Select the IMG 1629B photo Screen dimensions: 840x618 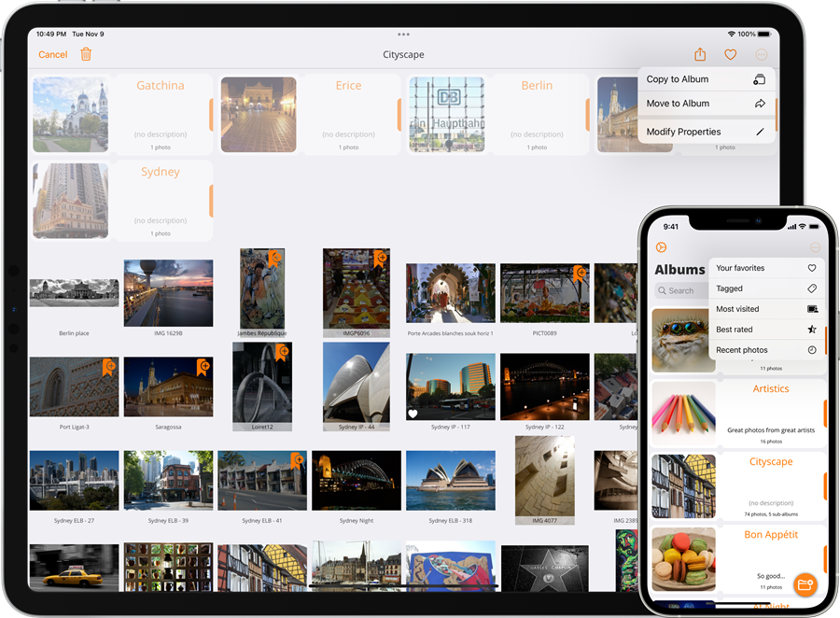(x=168, y=293)
